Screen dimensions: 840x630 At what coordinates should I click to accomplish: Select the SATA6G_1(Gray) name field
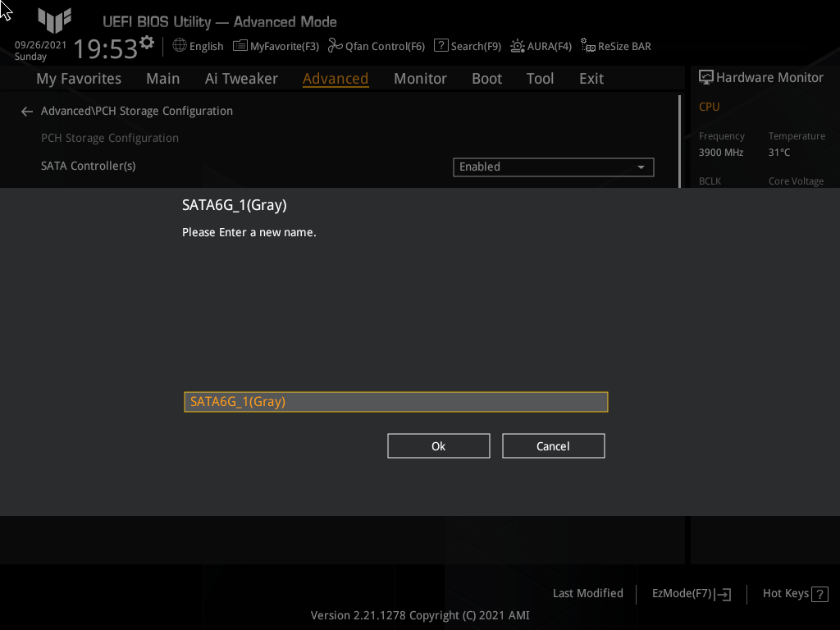point(396,401)
